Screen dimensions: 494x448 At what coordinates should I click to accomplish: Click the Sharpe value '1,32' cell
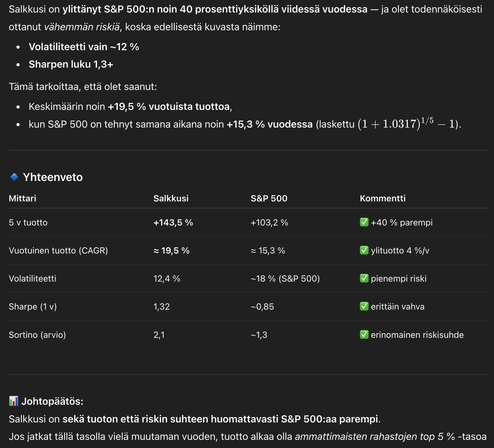161,307
